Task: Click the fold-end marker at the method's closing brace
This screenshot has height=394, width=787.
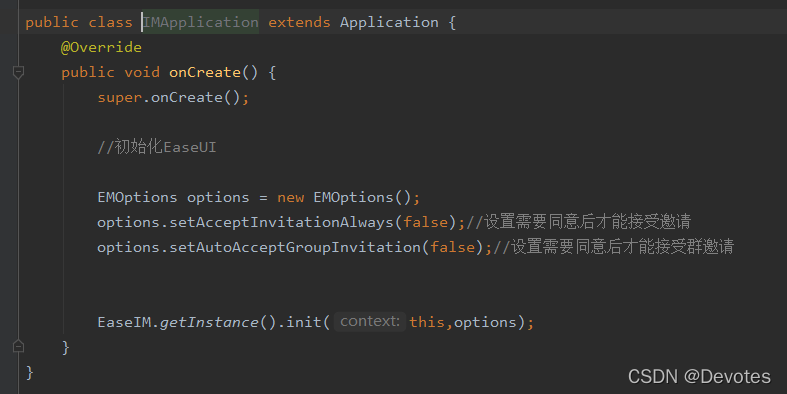Action: (18, 346)
